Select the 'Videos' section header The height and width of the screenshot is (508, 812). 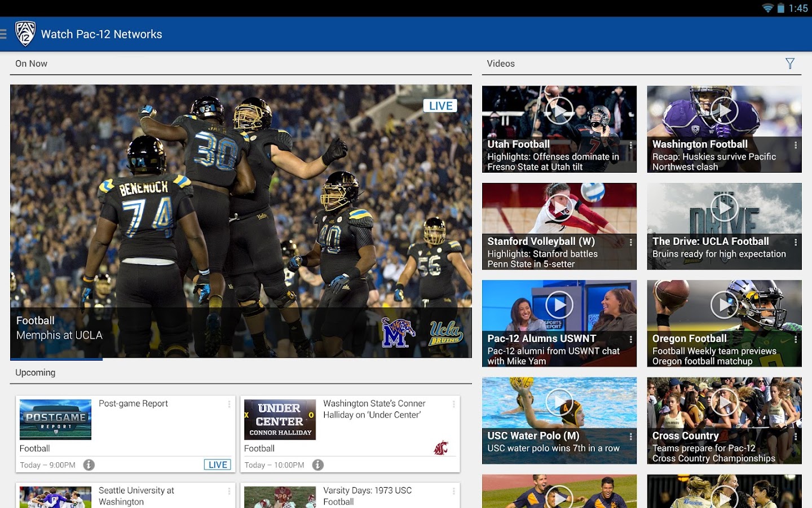point(501,64)
